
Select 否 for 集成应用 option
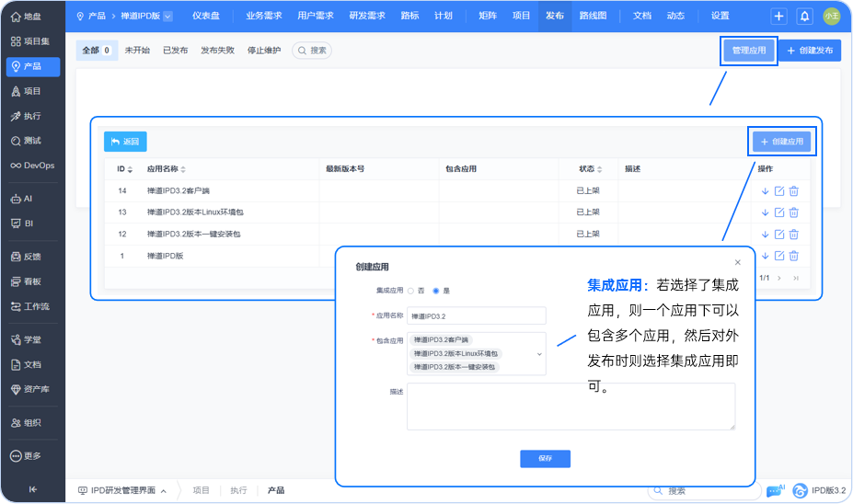411,291
